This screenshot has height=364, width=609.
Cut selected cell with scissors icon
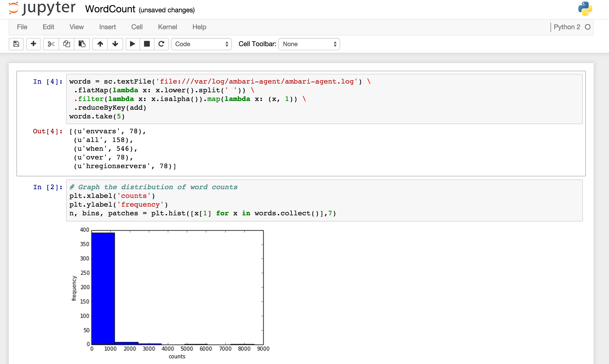coord(51,44)
